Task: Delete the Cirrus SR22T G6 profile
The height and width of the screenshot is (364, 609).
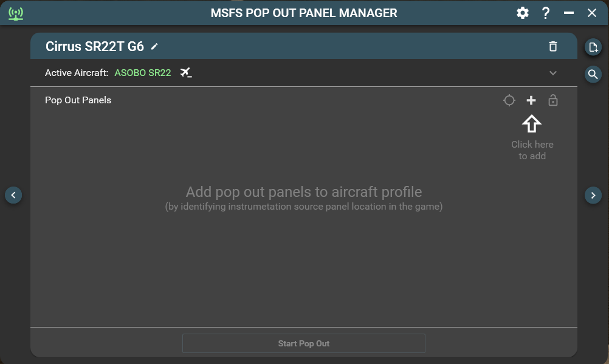Action: pos(552,47)
